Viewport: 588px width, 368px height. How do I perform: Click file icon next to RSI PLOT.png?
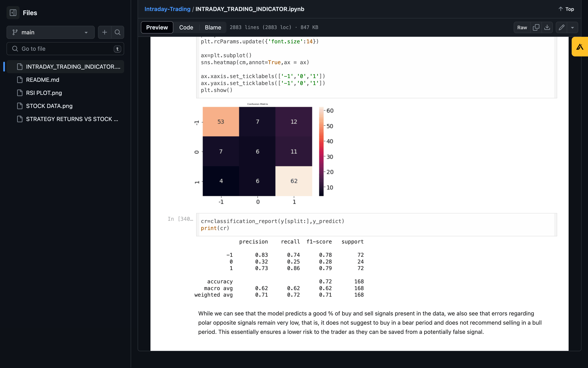(20, 93)
